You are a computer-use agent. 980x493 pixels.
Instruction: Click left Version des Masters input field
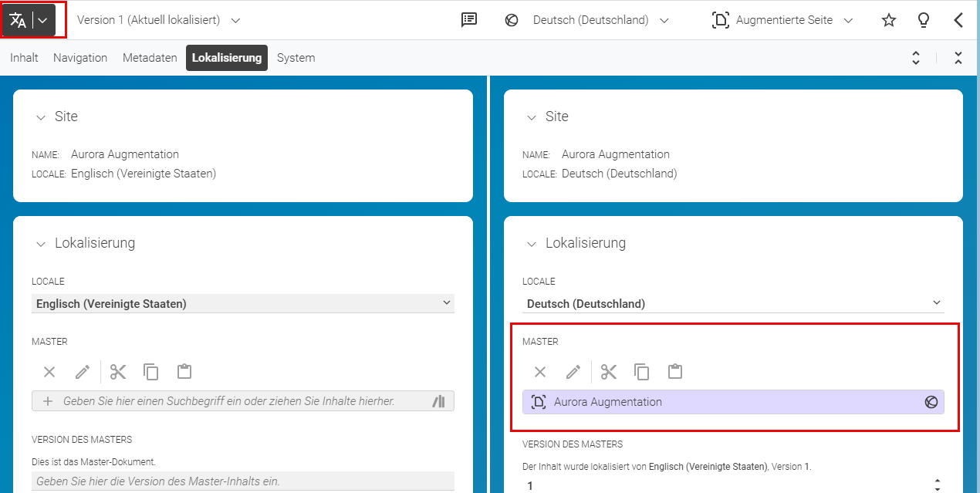pyautogui.click(x=243, y=481)
